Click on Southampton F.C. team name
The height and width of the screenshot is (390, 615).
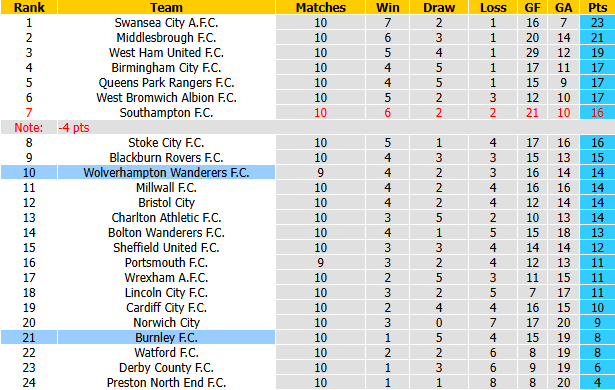click(x=166, y=113)
